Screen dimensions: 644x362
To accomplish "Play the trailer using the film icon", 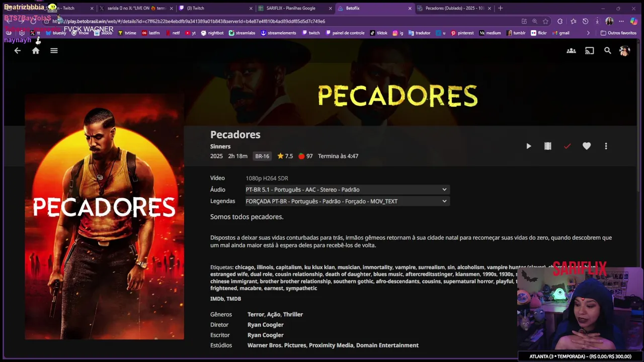I will pos(548,146).
